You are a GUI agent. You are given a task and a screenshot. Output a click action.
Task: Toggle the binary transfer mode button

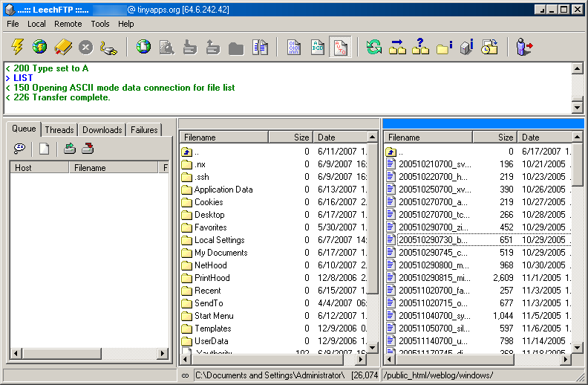pos(294,48)
